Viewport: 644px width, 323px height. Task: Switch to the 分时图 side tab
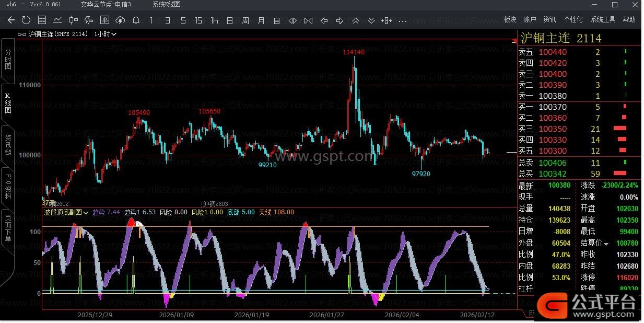pyautogui.click(x=8, y=60)
